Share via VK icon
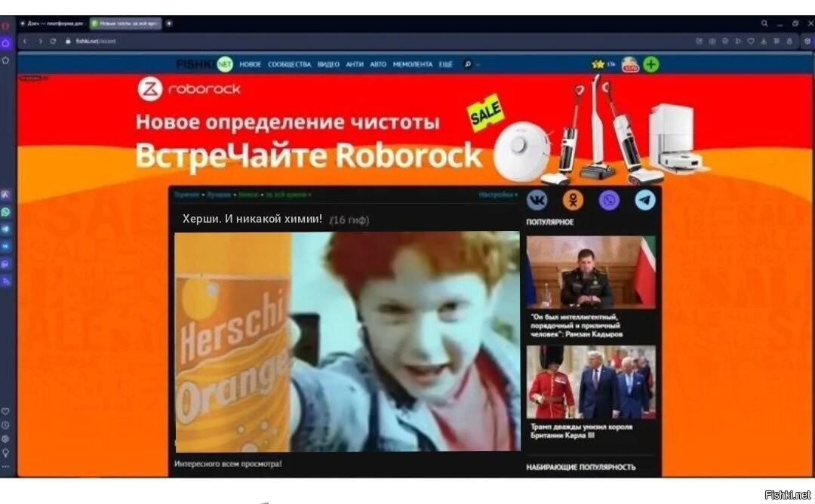The height and width of the screenshot is (504, 815). click(x=537, y=200)
